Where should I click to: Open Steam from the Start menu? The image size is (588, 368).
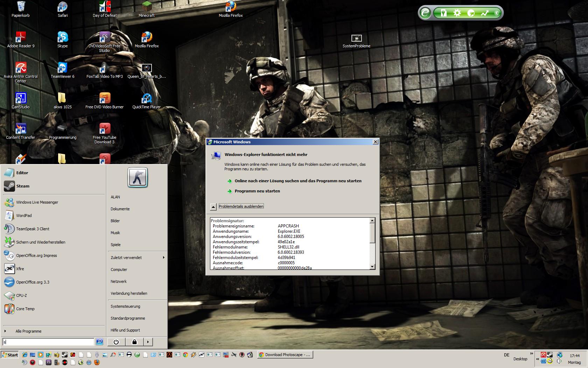pyautogui.click(x=54, y=186)
